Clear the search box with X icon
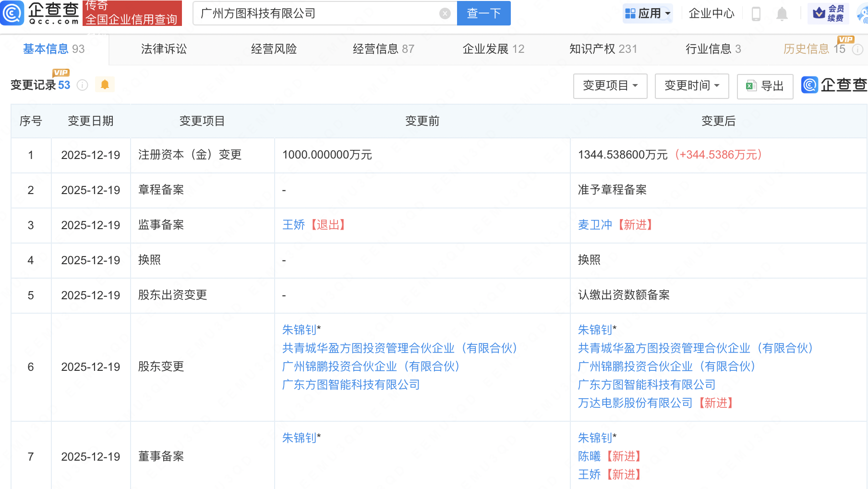 (445, 13)
